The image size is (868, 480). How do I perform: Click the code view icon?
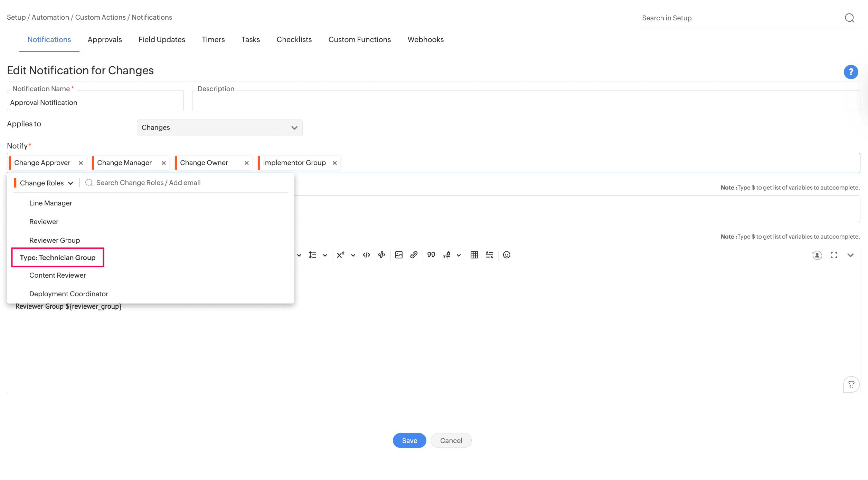(x=366, y=255)
